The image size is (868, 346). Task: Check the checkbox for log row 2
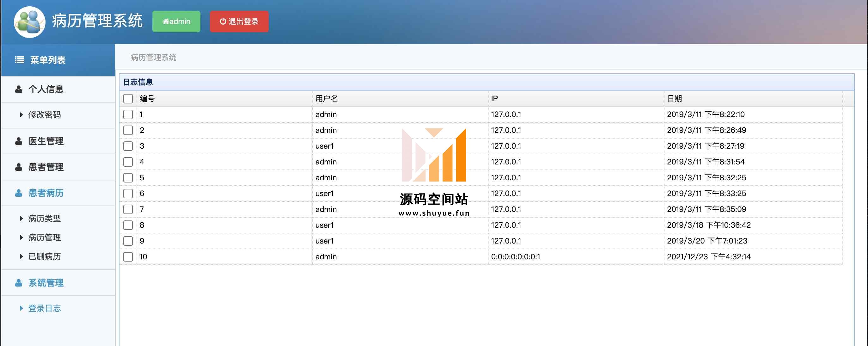(x=128, y=131)
